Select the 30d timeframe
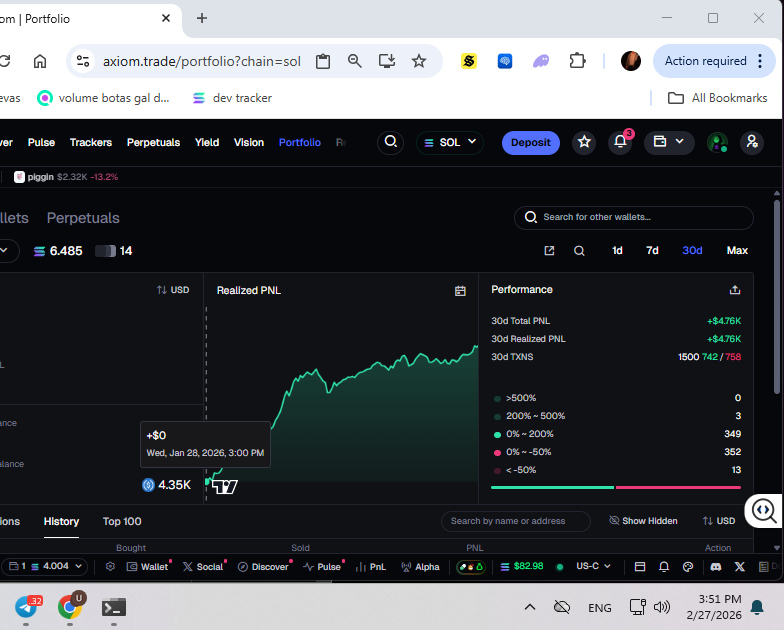This screenshot has height=630, width=784. point(692,250)
